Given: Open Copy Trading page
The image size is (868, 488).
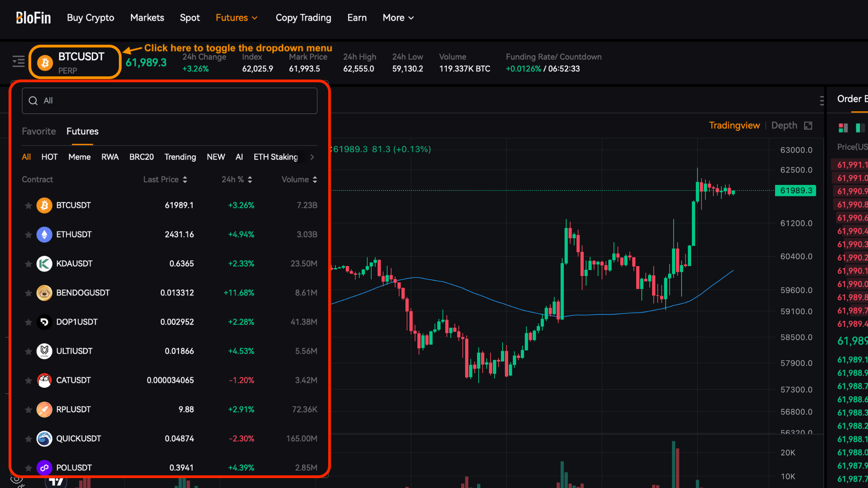Looking at the screenshot, I should point(303,18).
